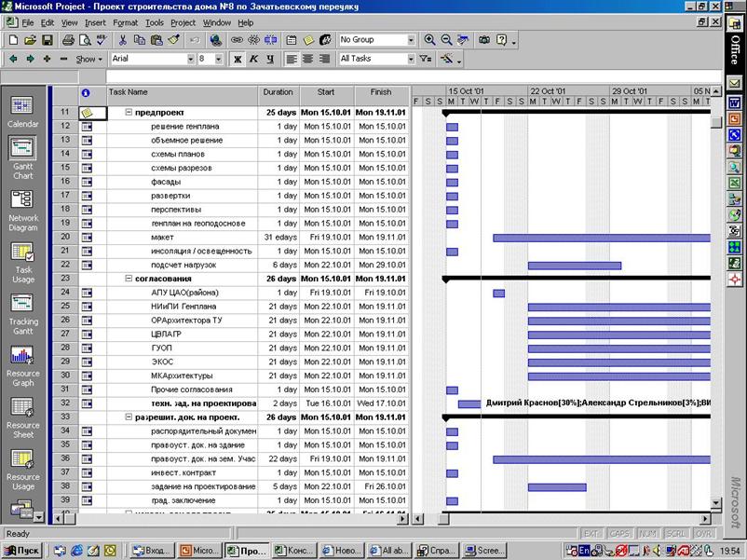Click the Hide Subtasks minus icon
747x560 pixels.
click(x=64, y=59)
